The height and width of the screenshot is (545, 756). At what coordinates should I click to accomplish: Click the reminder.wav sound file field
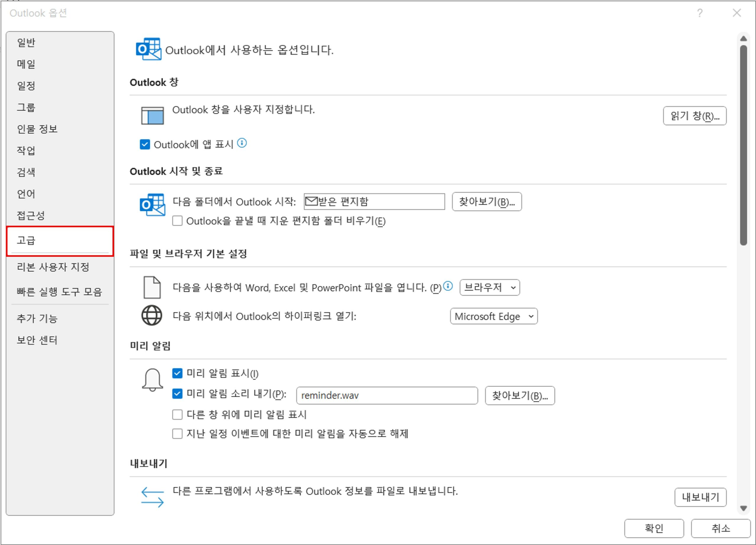(x=386, y=396)
